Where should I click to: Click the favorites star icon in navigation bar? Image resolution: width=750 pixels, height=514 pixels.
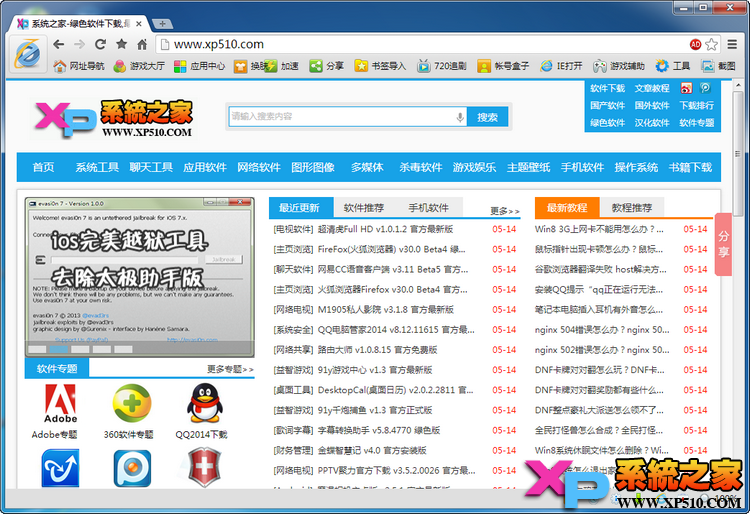click(x=121, y=44)
